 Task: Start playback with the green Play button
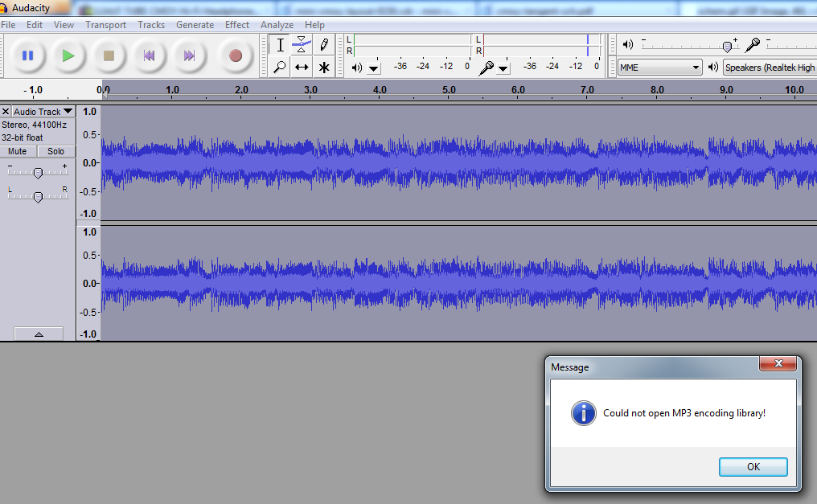pos(68,55)
